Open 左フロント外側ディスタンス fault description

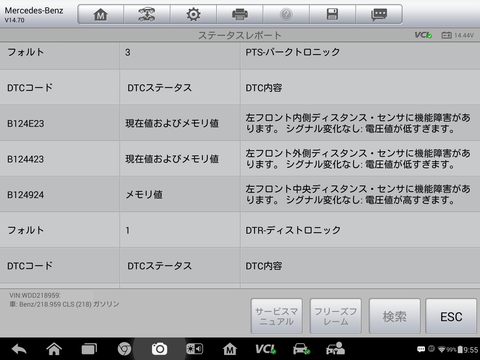tap(358, 159)
